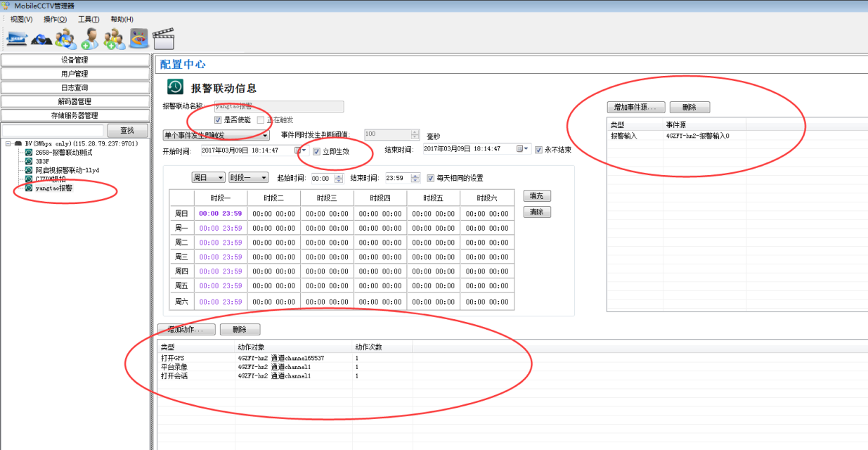The image size is (868, 450).
Task: Click the 增加事件源... button
Action: point(635,108)
